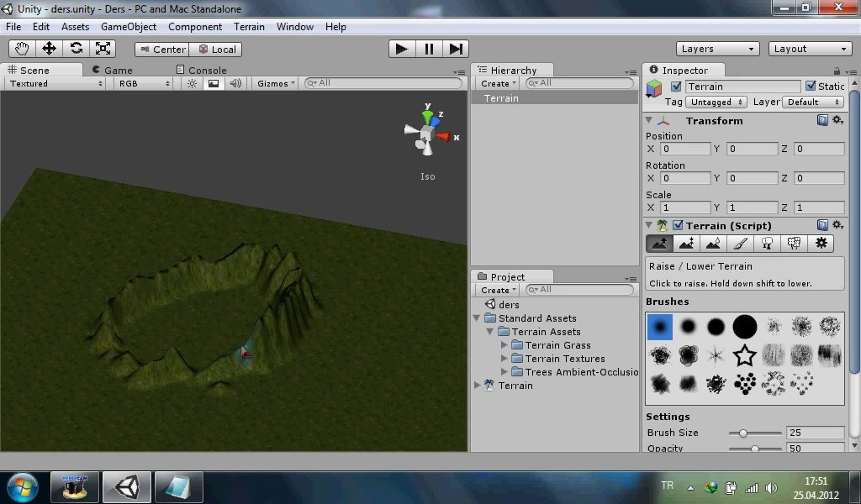The width and height of the screenshot is (861, 504).
Task: Select Raise / Lower Terrain tool
Action: [x=659, y=244]
